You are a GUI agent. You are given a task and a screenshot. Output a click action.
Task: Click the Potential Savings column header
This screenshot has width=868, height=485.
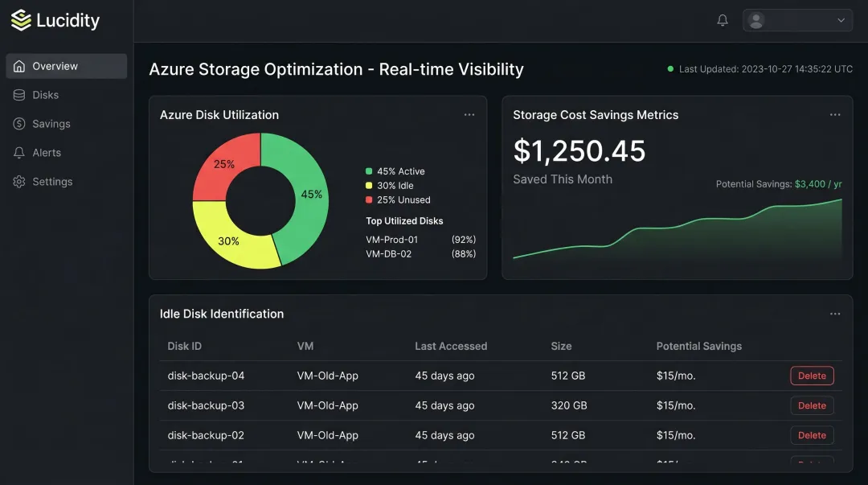(x=699, y=346)
